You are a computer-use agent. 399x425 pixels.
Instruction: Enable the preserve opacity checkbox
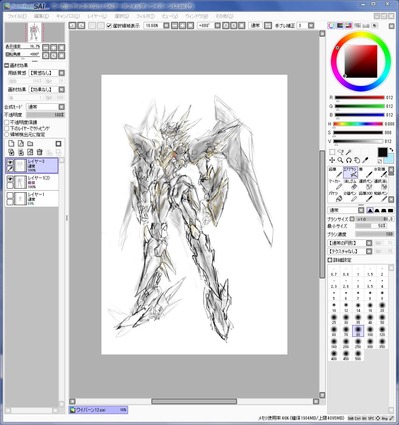coord(7,122)
